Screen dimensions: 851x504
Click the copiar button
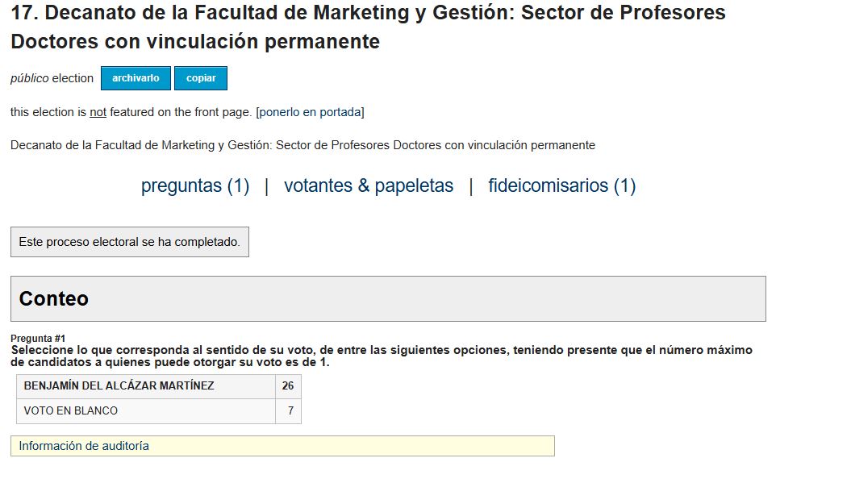(201, 78)
